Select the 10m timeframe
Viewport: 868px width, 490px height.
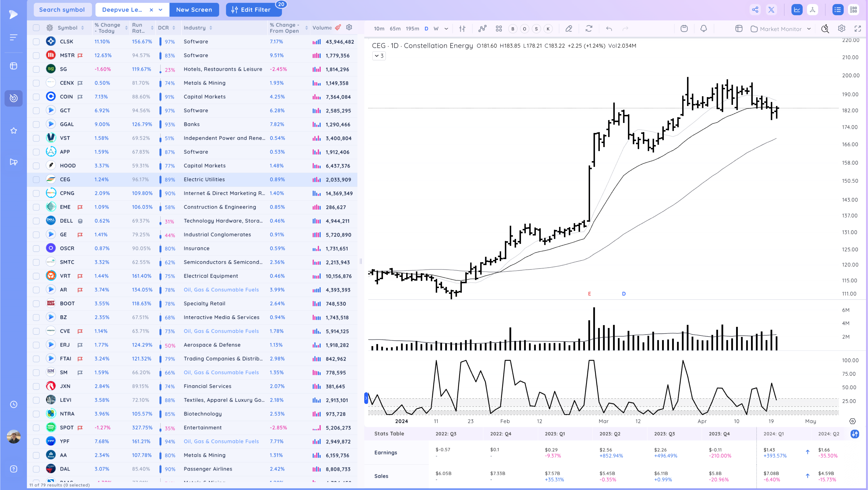pyautogui.click(x=379, y=29)
